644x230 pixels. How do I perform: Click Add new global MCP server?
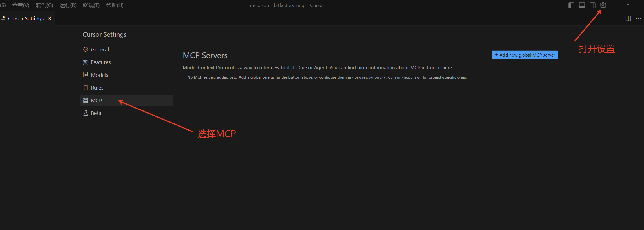[525, 55]
